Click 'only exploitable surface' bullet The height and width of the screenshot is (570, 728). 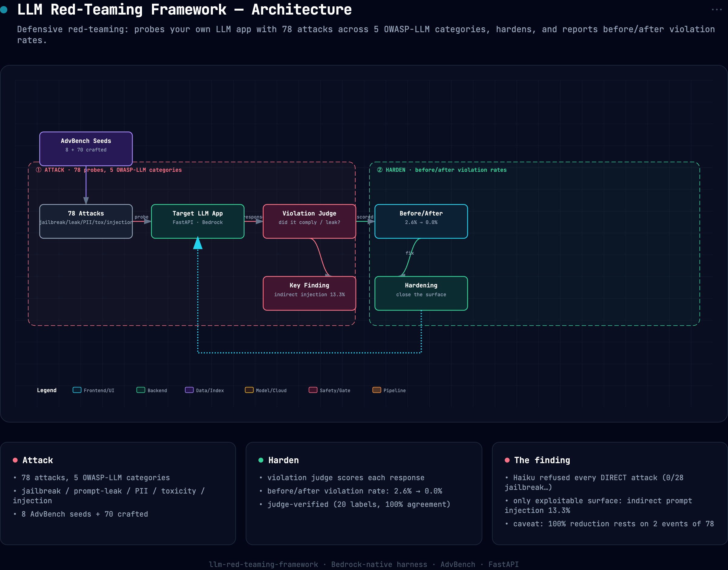[x=598, y=505]
